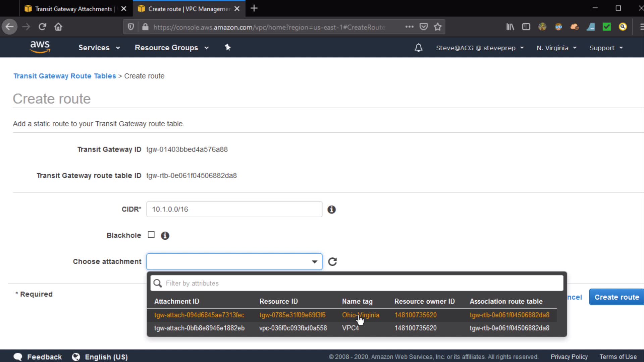
Task: Switch to Transit Gateway Attachments tab
Action: [x=74, y=9]
